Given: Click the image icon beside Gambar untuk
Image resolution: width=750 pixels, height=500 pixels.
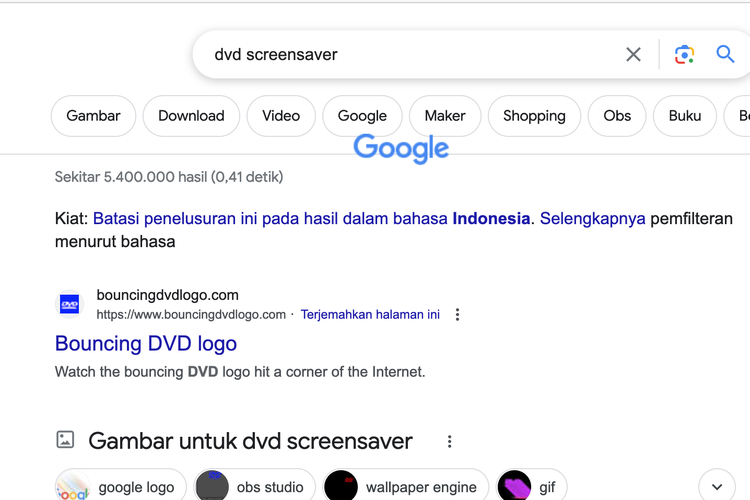Looking at the screenshot, I should coord(65,440).
